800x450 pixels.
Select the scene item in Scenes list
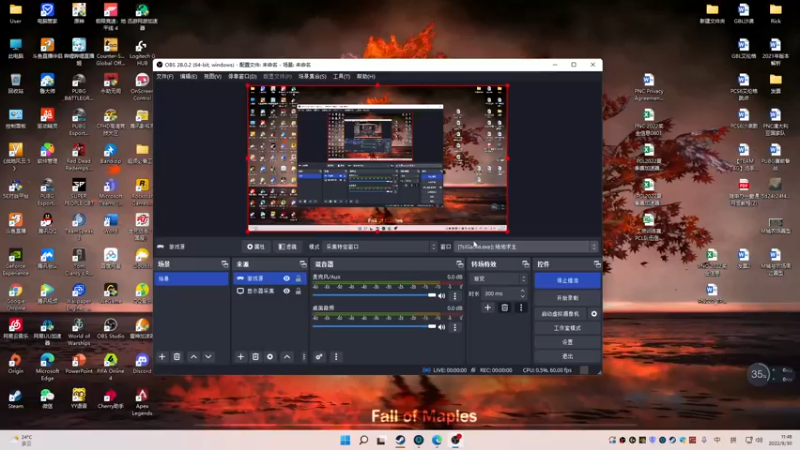pyautogui.click(x=191, y=279)
